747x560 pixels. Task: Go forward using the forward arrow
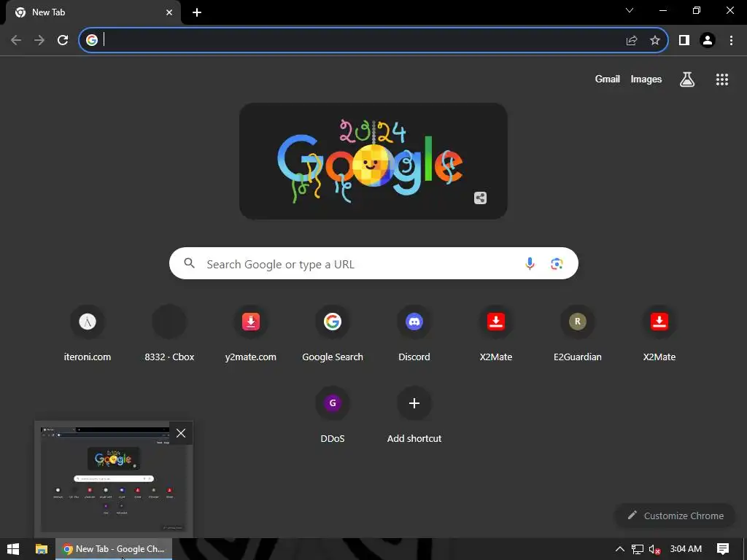click(39, 41)
